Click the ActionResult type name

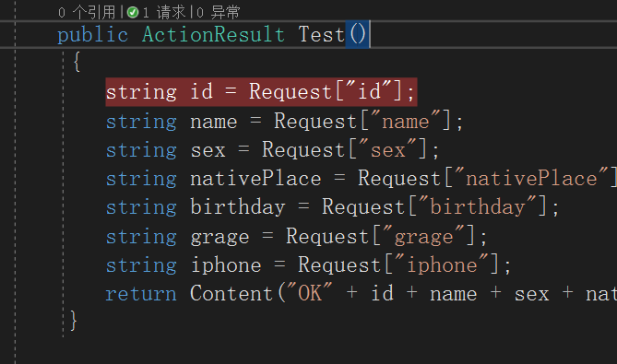tap(213, 35)
